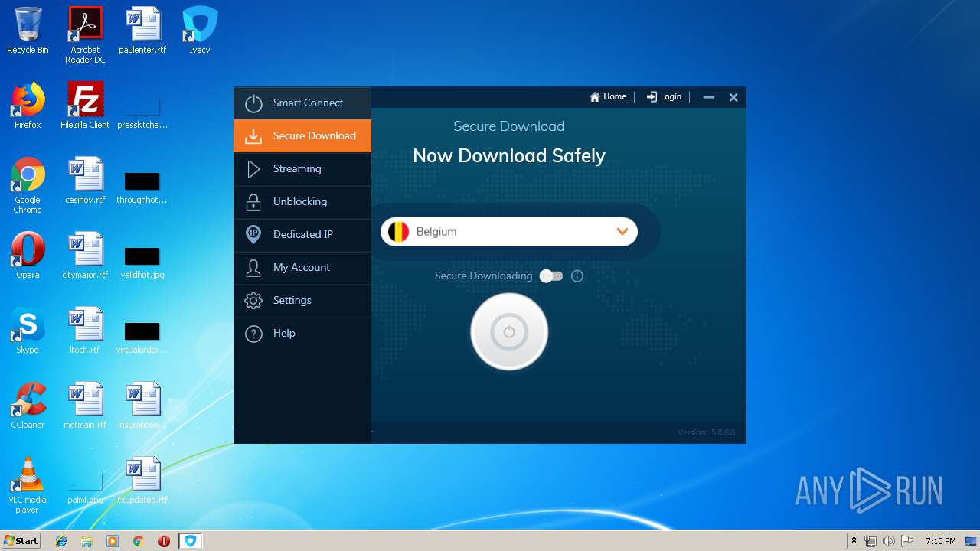The height and width of the screenshot is (551, 980).
Task: Select Google Chrome desktop icon
Action: 28,185
